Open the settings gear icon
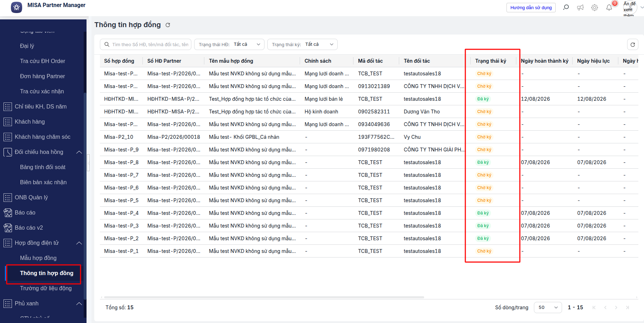The height and width of the screenshot is (323, 644). pyautogui.click(x=595, y=7)
